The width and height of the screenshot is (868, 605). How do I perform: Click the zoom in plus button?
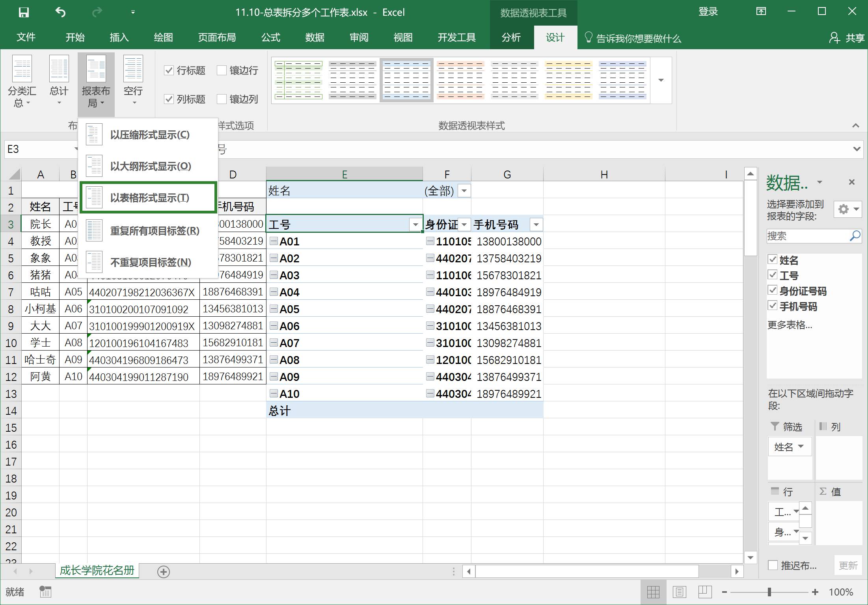815,592
